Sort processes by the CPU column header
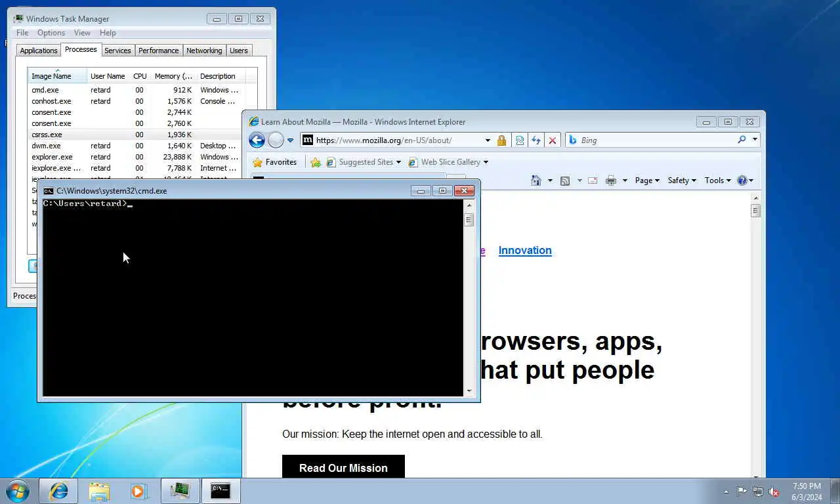 tap(140, 76)
